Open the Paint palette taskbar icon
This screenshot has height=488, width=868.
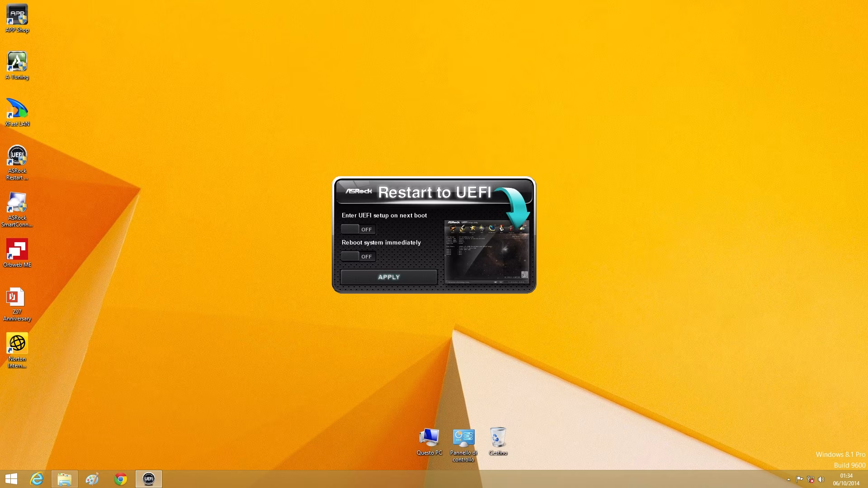pyautogui.click(x=92, y=479)
